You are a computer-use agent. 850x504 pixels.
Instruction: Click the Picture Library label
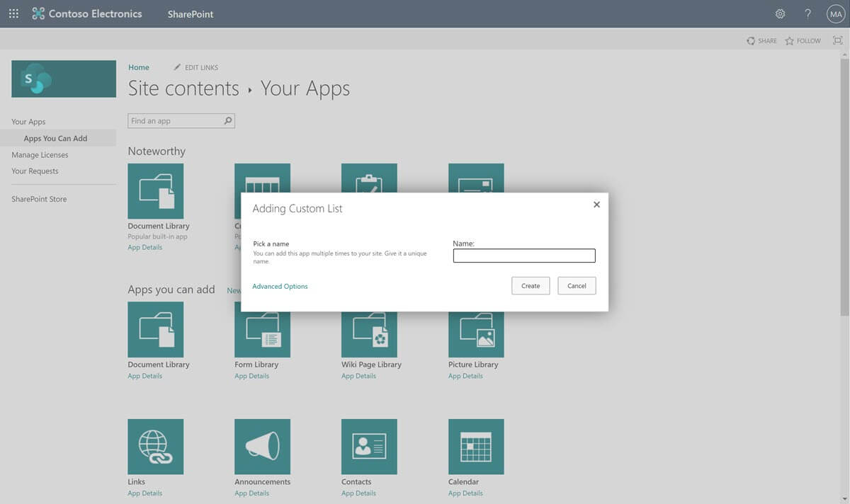(473, 365)
